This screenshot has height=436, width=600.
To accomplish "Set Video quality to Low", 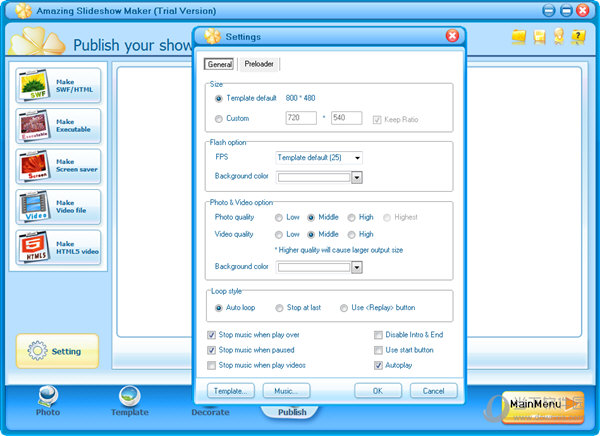I will pyautogui.click(x=279, y=235).
